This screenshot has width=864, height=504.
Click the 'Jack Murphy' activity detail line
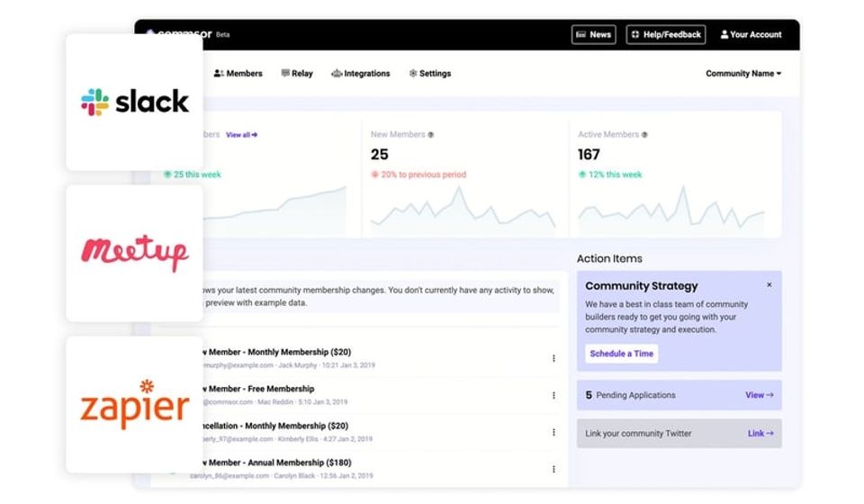(x=289, y=365)
